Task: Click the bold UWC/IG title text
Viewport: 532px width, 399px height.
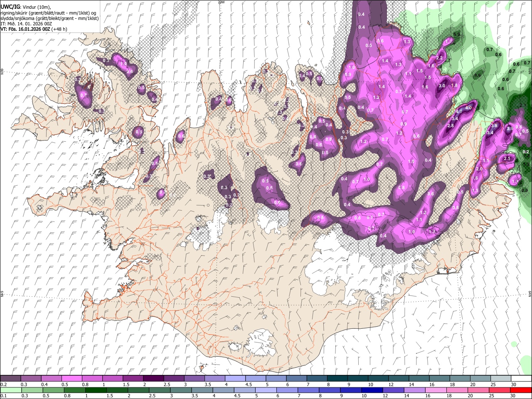Action: (x=10, y=7)
